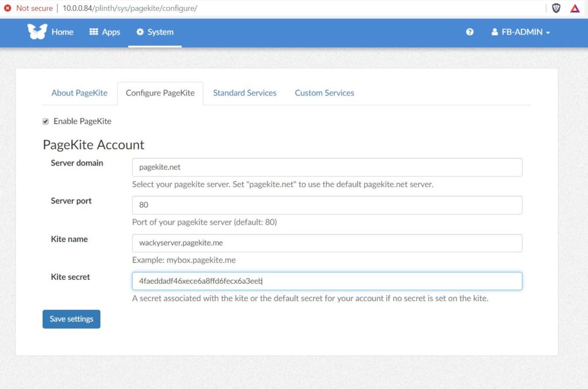Click the Kite secret input field
The height and width of the screenshot is (389, 588).
tap(327, 281)
